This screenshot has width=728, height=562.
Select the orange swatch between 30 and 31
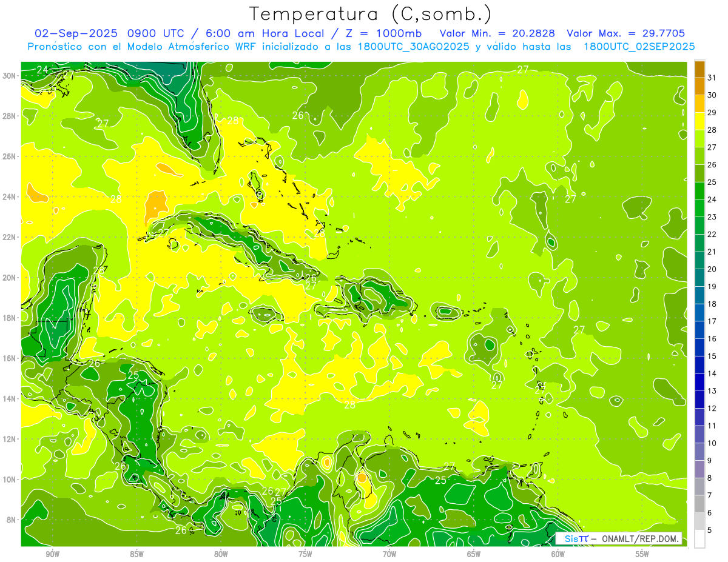pos(699,87)
